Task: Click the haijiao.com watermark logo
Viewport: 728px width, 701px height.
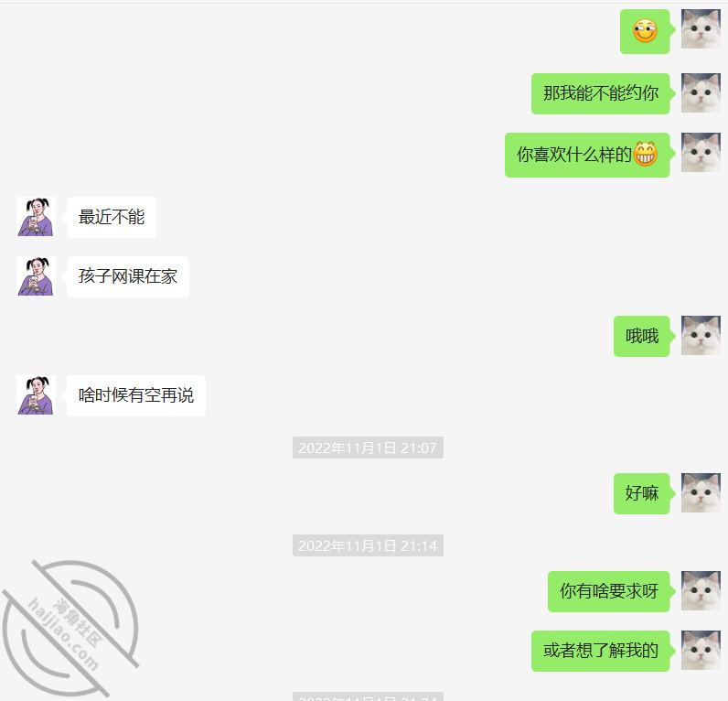Action: point(70,629)
